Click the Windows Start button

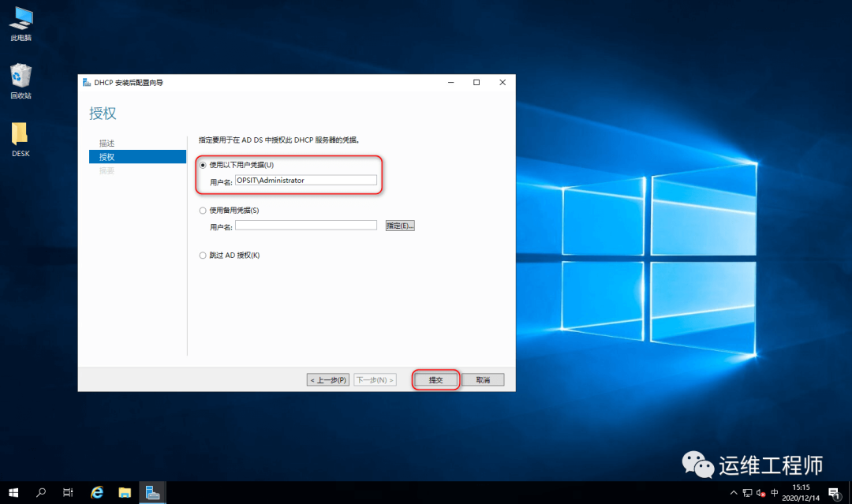pos(13,493)
